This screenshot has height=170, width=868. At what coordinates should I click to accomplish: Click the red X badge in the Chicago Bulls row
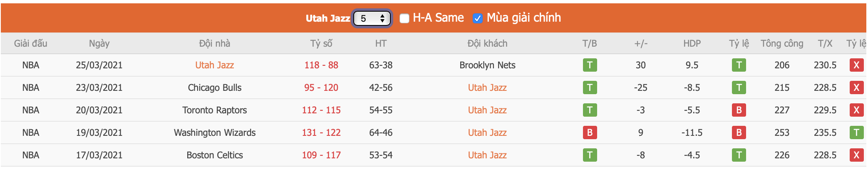(x=856, y=87)
